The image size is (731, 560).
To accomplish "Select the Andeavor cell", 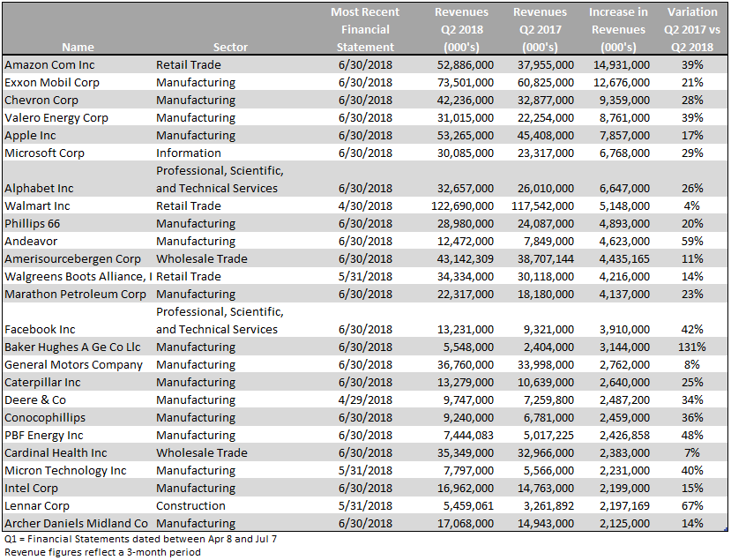I will [x=31, y=241].
